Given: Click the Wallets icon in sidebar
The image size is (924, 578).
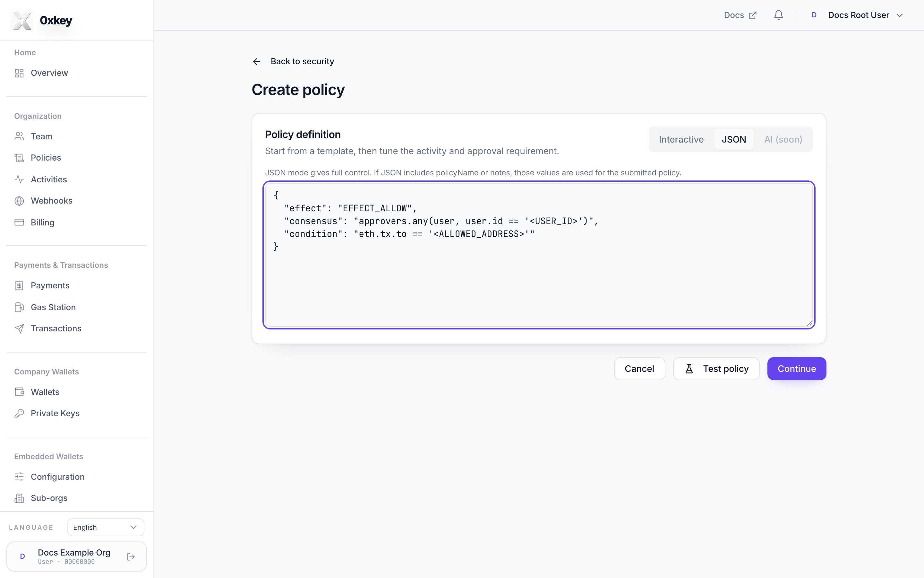Looking at the screenshot, I should 19,392.
